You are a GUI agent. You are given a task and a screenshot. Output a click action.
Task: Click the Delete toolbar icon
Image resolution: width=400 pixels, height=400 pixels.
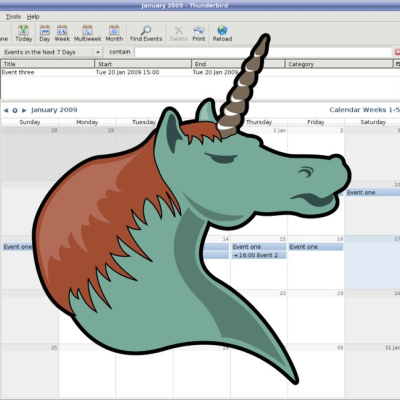pyautogui.click(x=179, y=30)
